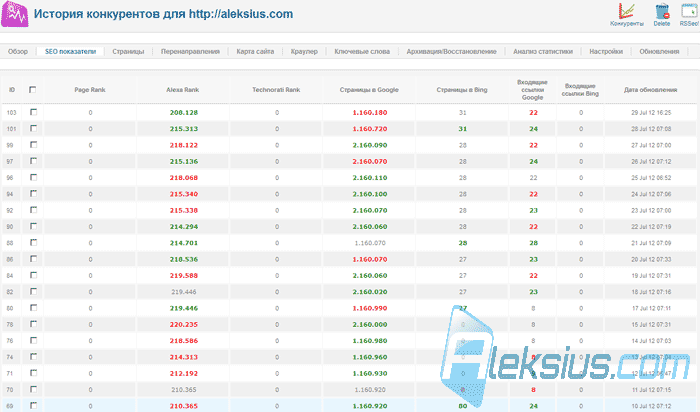Viewport: 700px width, 412px height.
Task: Click the Technorati Rank column header
Action: tap(276, 90)
